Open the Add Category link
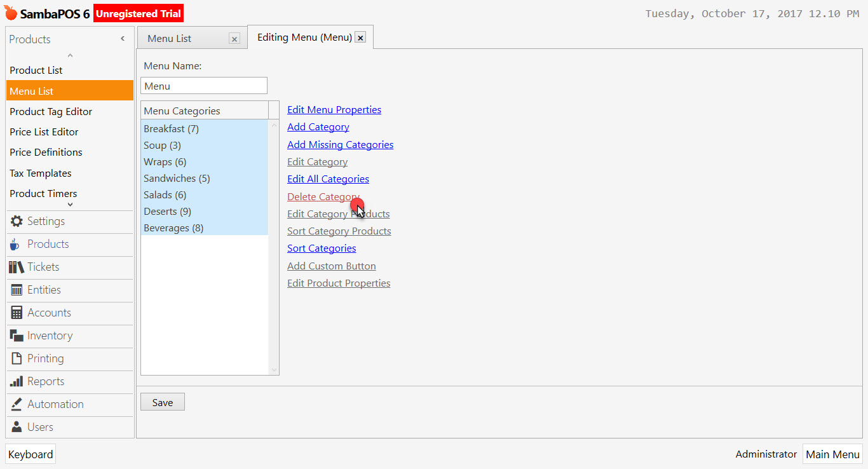868x469 pixels. [x=318, y=126]
